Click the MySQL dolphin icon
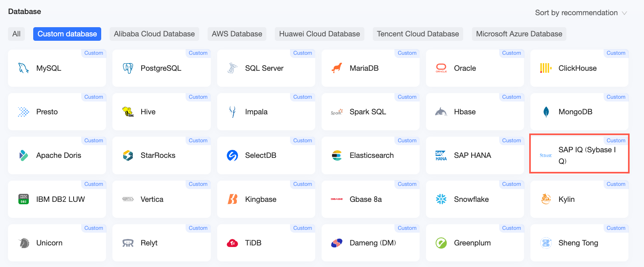 pyautogui.click(x=24, y=68)
